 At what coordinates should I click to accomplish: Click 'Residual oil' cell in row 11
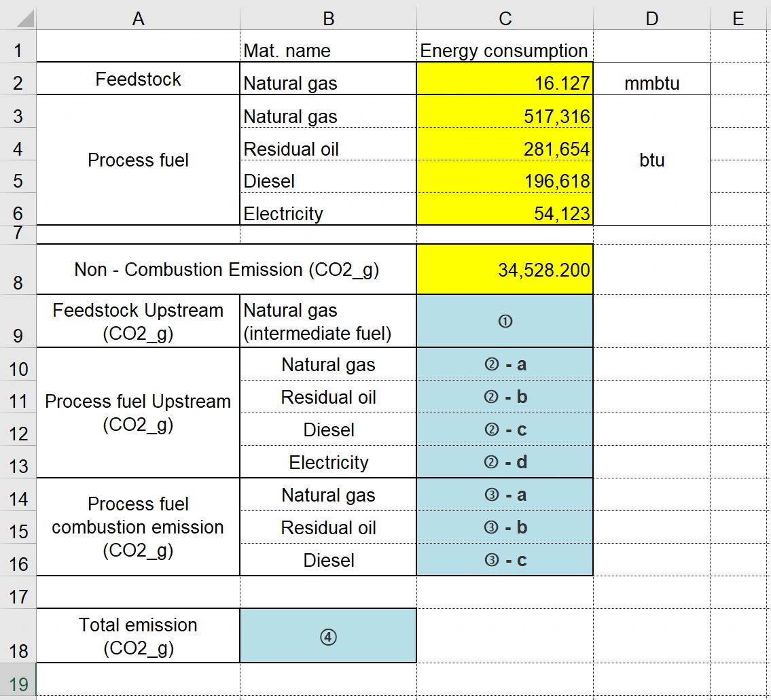tap(329, 396)
